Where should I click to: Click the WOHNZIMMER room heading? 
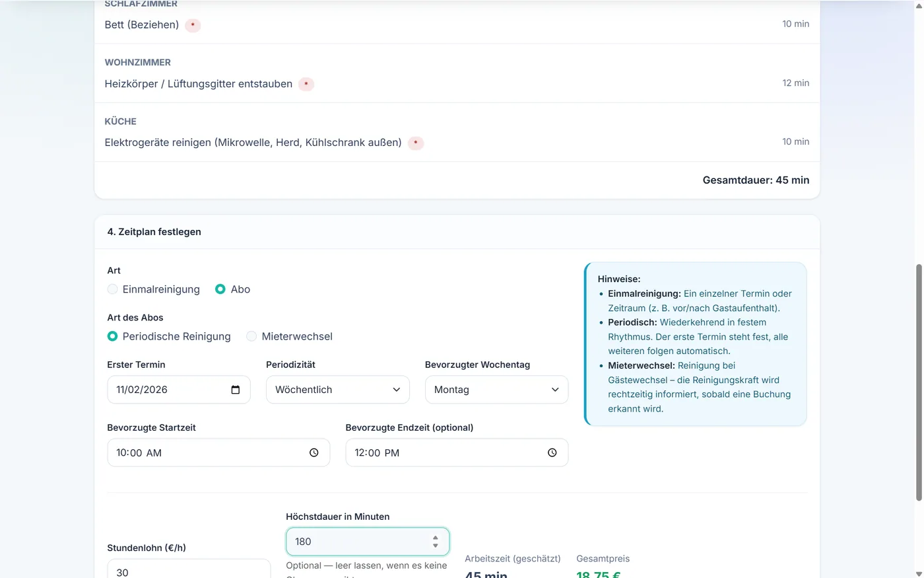pyautogui.click(x=138, y=62)
